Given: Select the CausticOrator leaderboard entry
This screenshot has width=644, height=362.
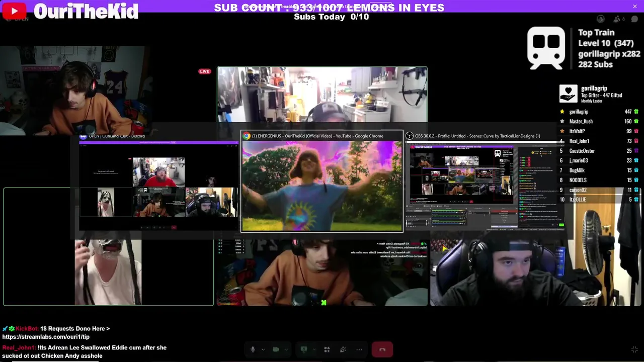Looking at the screenshot, I should pyautogui.click(x=599, y=151).
